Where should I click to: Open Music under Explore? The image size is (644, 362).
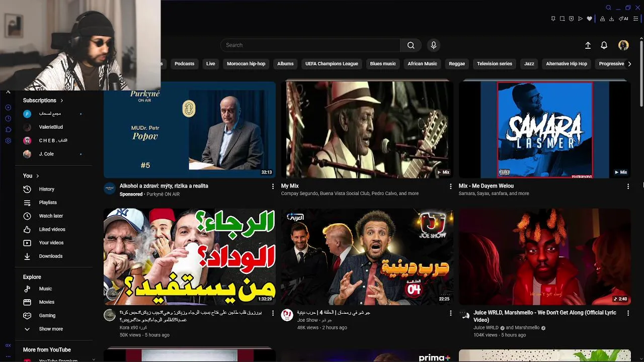click(54, 289)
